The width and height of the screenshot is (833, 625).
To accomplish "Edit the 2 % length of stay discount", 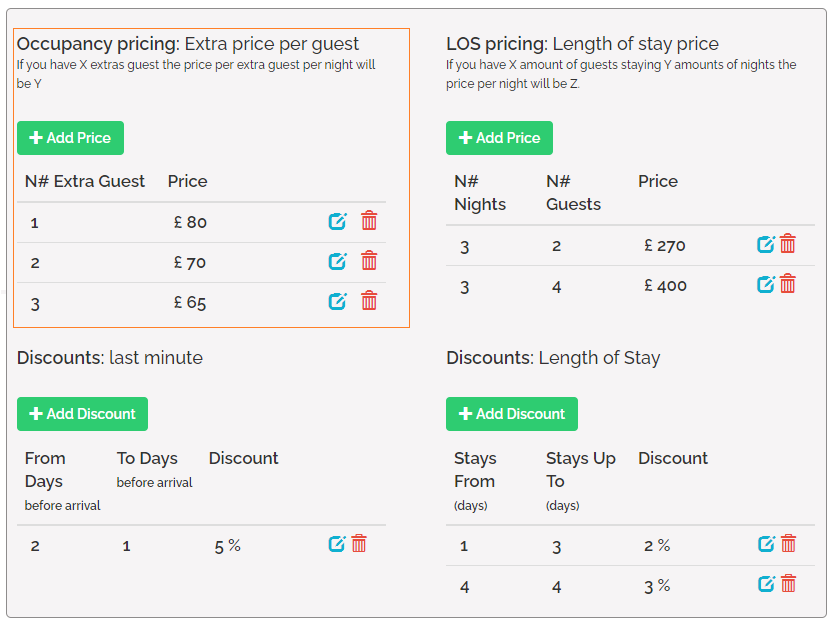I will (766, 544).
